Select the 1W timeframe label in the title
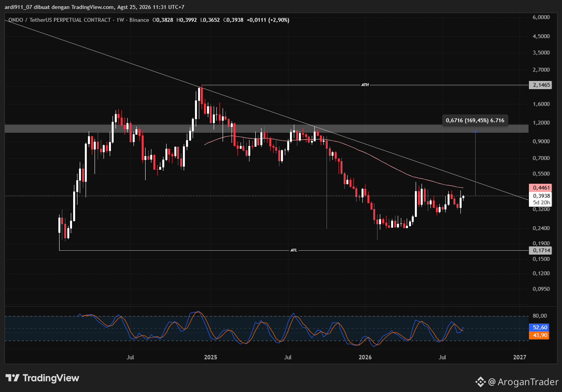Screen dimensions: 562x392 (120, 20)
